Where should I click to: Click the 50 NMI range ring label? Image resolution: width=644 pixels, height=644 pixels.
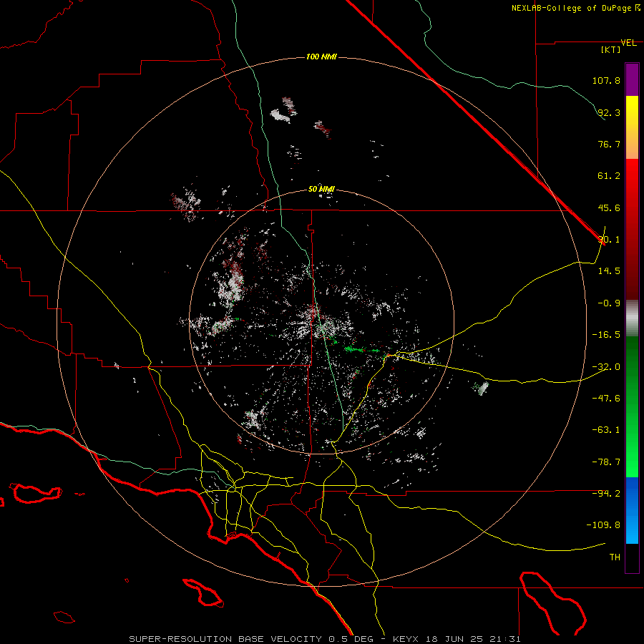point(321,189)
